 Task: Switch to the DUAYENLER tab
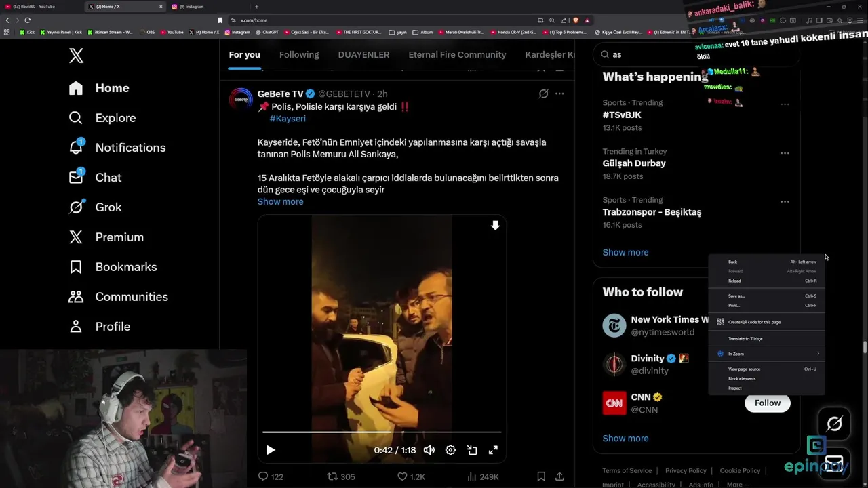coord(363,55)
